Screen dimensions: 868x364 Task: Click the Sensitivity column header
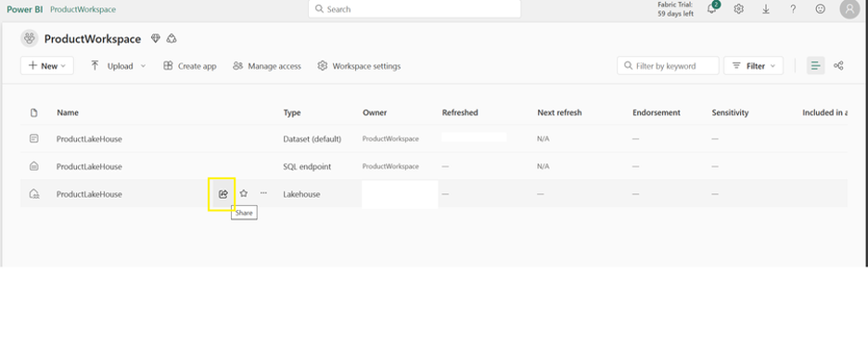click(x=730, y=112)
